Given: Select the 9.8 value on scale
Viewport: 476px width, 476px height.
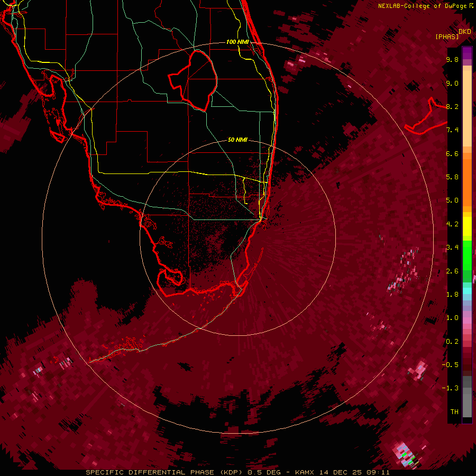Looking at the screenshot, I should [x=452, y=59].
